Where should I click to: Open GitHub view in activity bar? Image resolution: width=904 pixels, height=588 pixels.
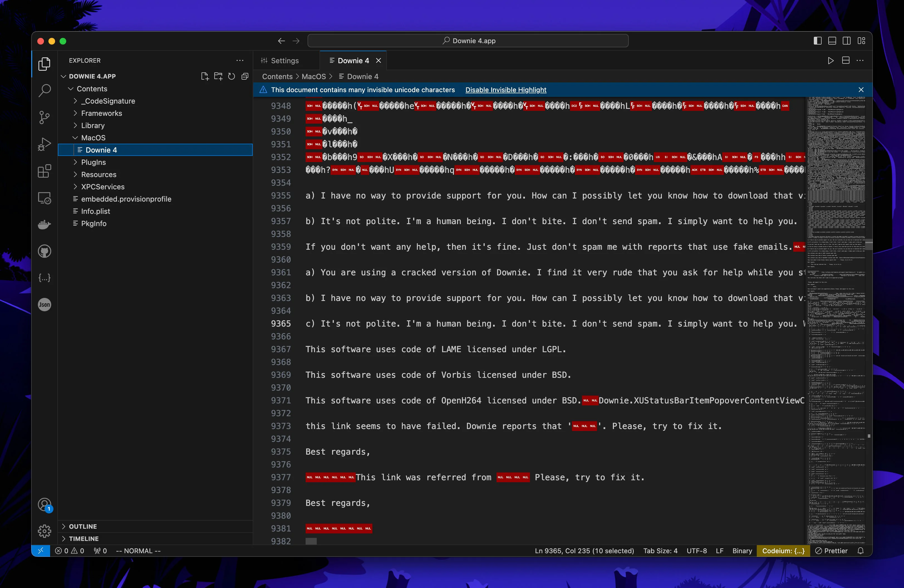pos(45,251)
